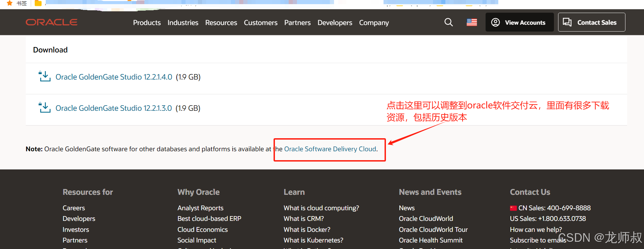Open Best cloud-based ERP link
Viewport: 644px width, 249px height.
click(209, 218)
